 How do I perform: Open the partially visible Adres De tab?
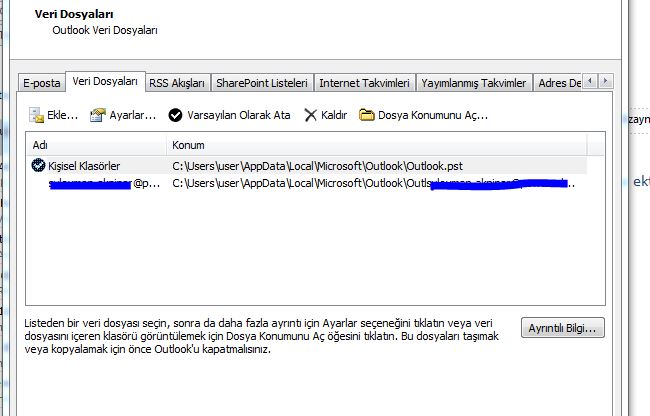[x=558, y=83]
